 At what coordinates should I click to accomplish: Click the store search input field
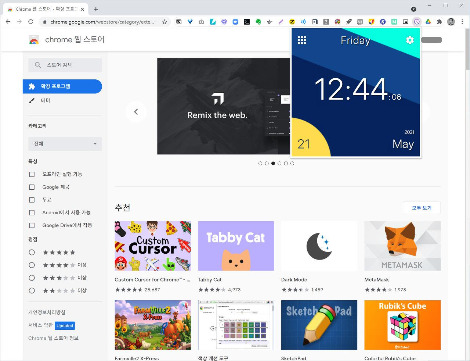65,65
